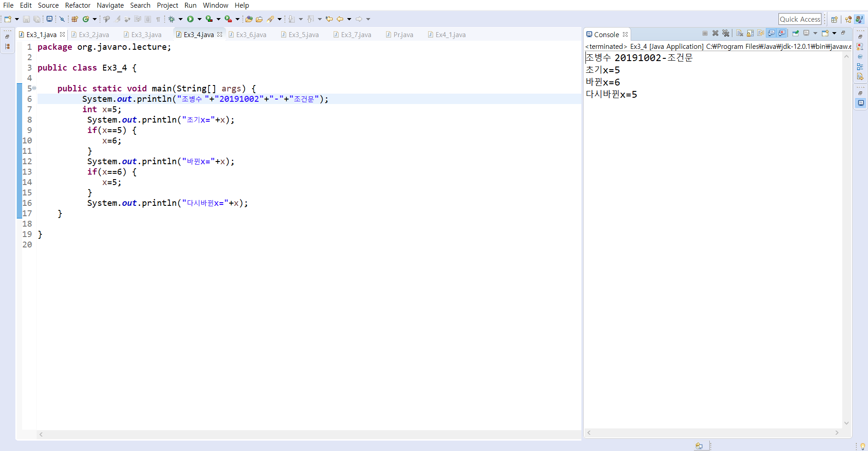868x451 pixels.
Task: Click the Back navigation arrow
Action: click(340, 19)
